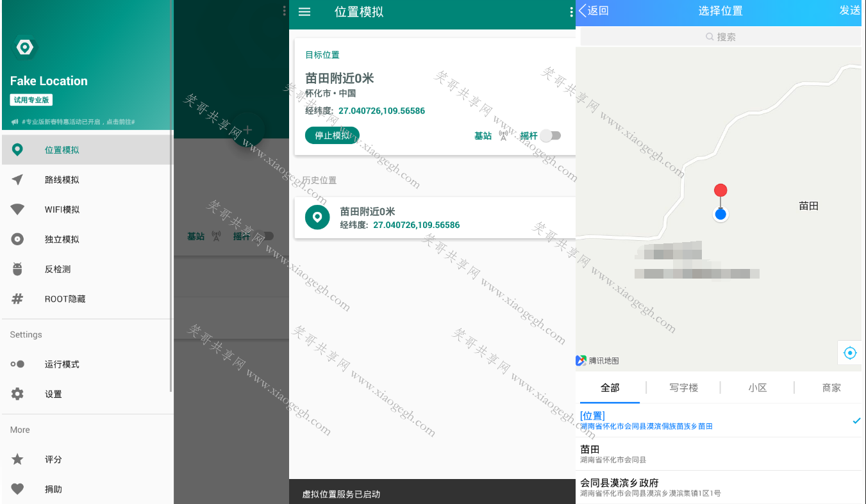The image size is (866, 504).
Task: Switch to the 写字楼 tab
Action: pyautogui.click(x=684, y=387)
